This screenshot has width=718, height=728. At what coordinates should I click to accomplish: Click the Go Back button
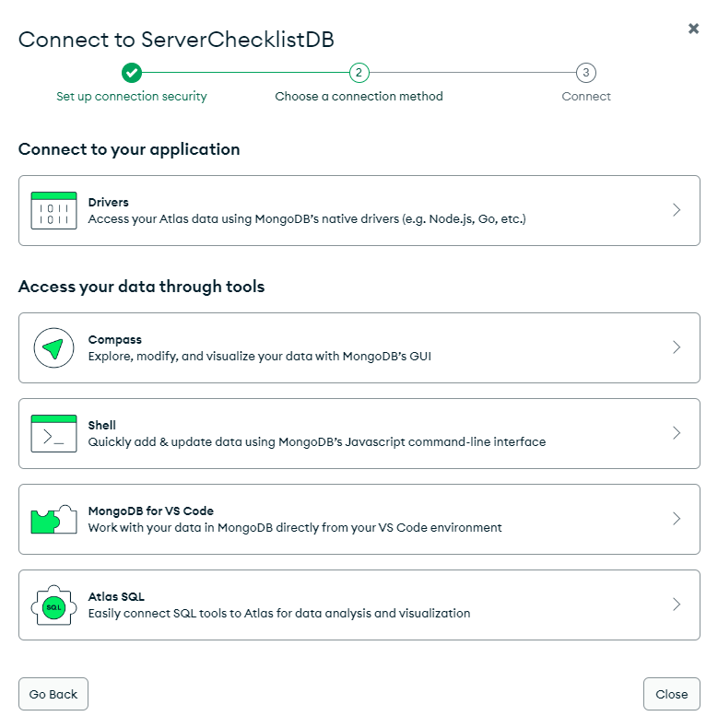(x=53, y=694)
